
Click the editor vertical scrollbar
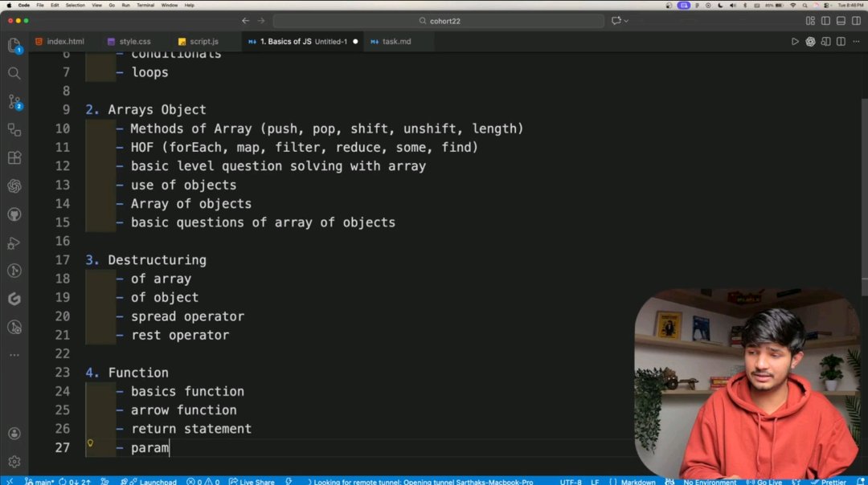click(x=864, y=196)
